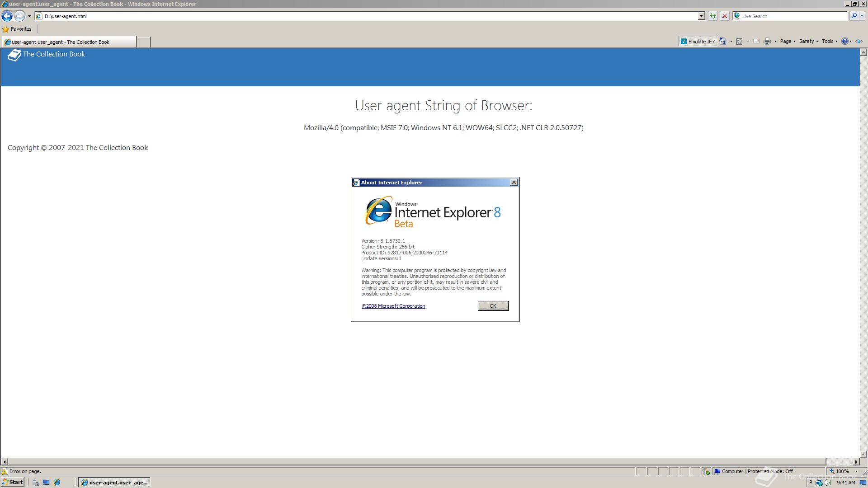This screenshot has width=868, height=488.
Task: Open a new blank tab
Action: 144,42
